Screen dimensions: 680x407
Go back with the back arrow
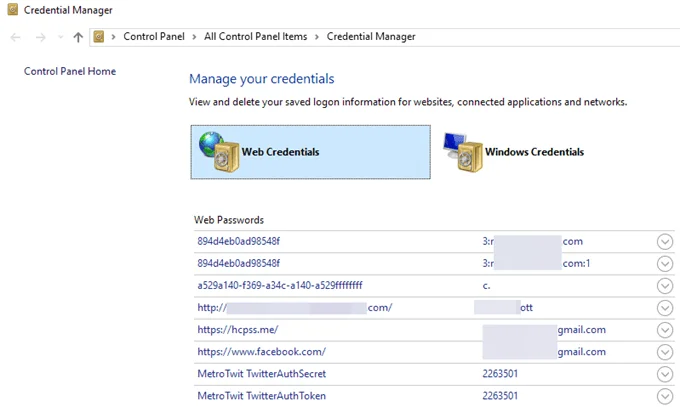(15, 37)
